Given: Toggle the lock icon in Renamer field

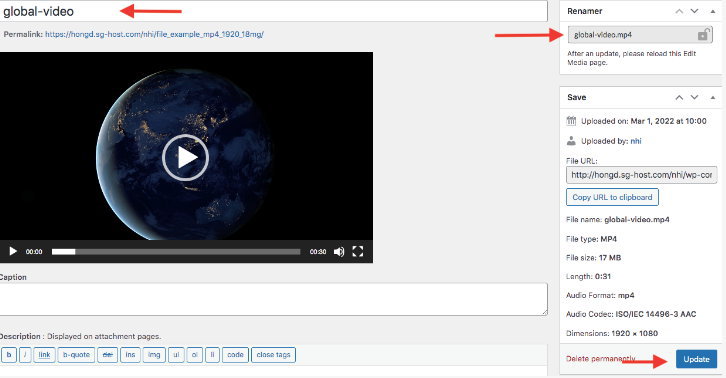Looking at the screenshot, I should pyautogui.click(x=703, y=35).
